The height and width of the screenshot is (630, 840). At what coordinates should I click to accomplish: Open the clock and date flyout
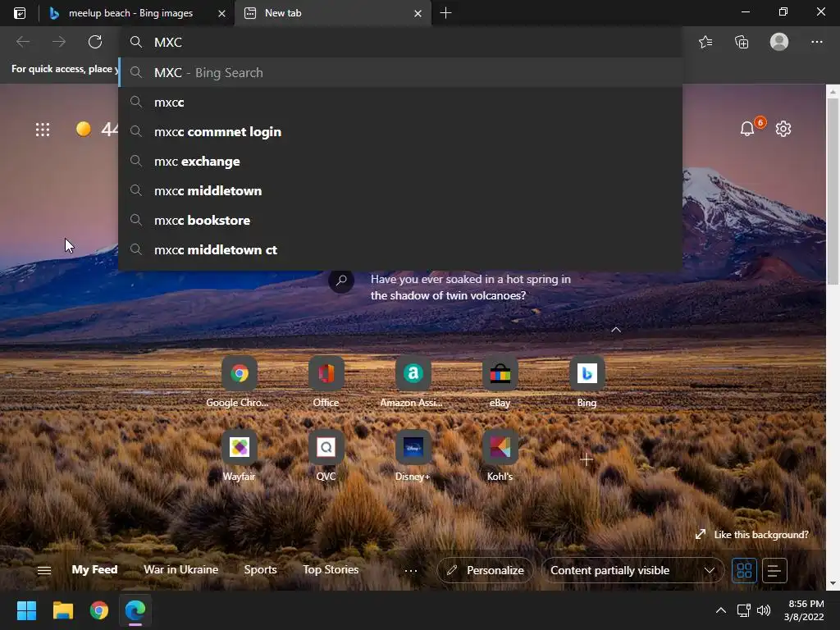[x=804, y=610]
